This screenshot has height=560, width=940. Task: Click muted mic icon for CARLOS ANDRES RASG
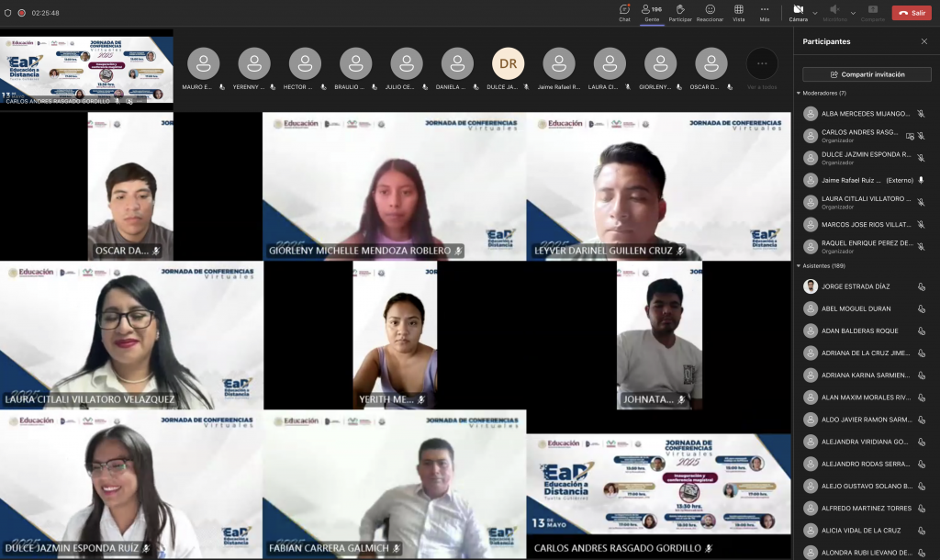coord(921,136)
